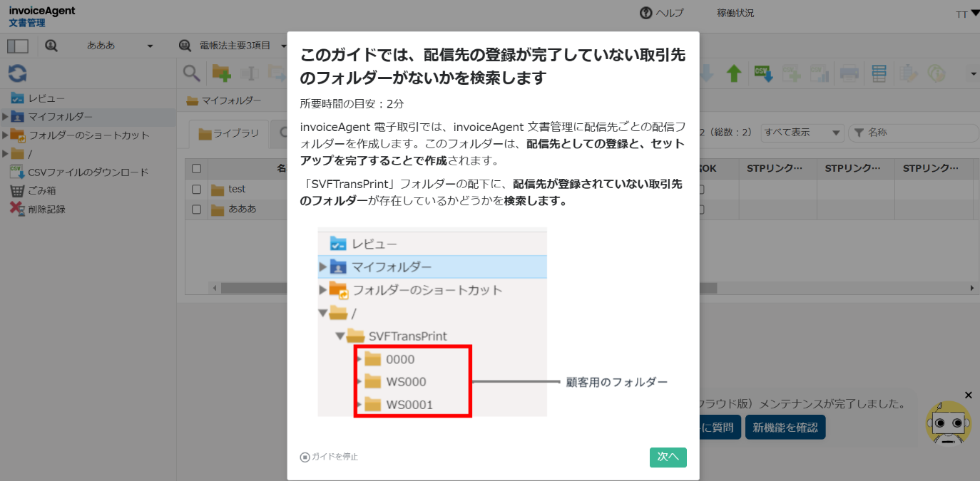Click the CSV download toolbar icon
980x481 pixels.
(x=764, y=73)
